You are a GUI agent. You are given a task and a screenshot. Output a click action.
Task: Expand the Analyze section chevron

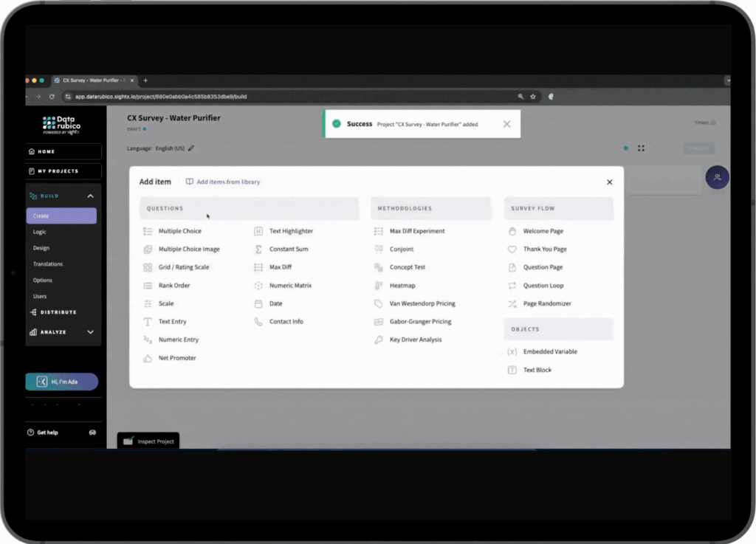point(90,332)
